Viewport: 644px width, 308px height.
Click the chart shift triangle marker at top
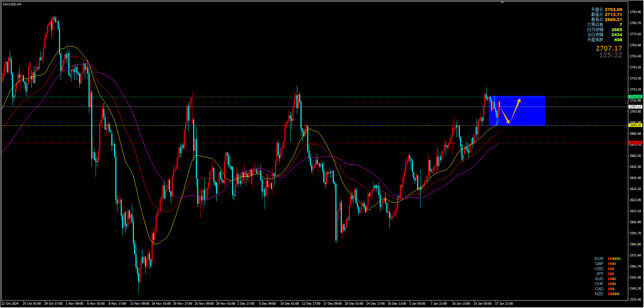(502, 2)
